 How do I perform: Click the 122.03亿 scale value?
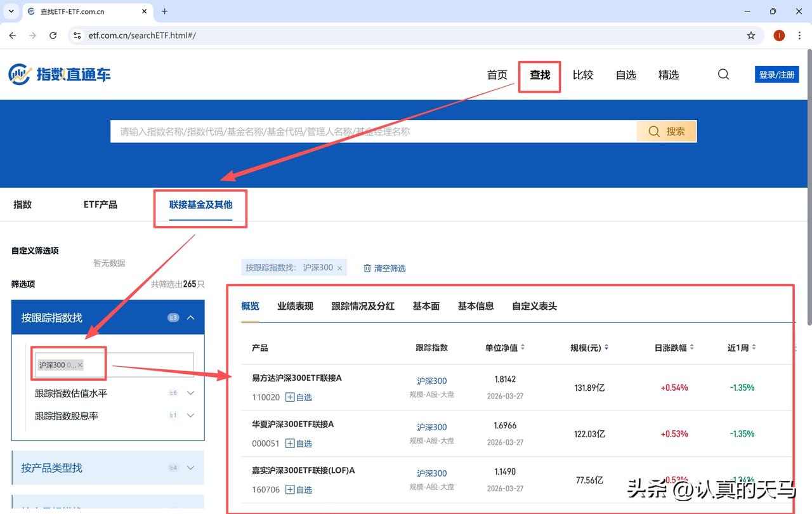point(590,434)
